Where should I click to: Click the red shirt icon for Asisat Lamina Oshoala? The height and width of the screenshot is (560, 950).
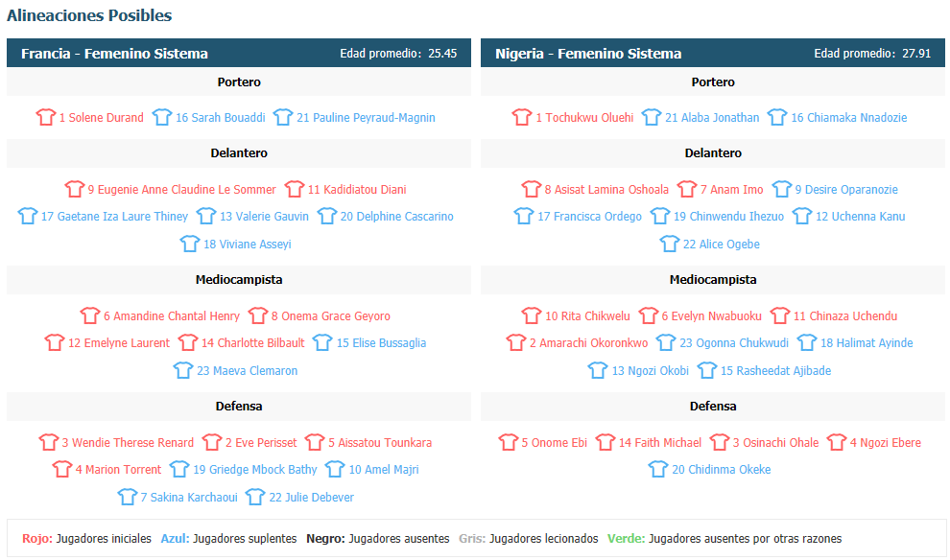point(531,189)
